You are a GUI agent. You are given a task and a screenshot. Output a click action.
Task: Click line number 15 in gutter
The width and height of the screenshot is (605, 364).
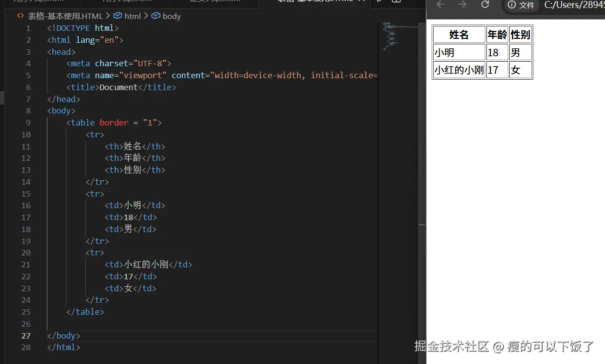pos(26,194)
